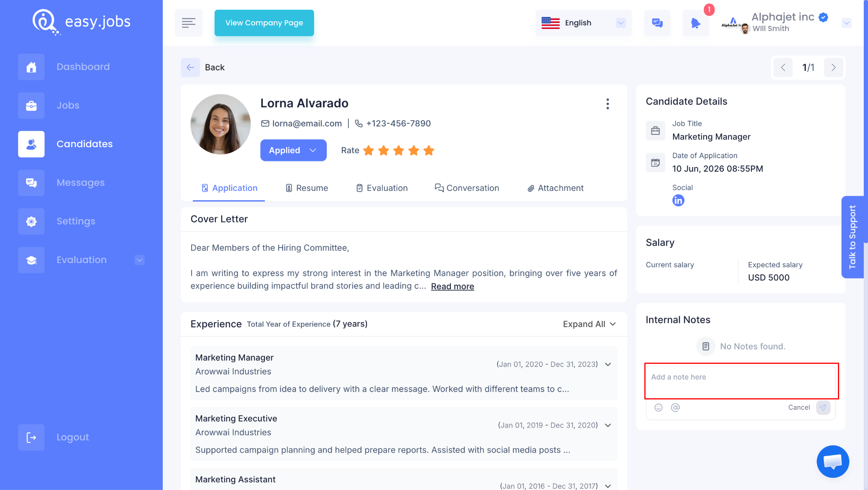Switch to the Resume tab
The height and width of the screenshot is (490, 868).
click(x=306, y=188)
